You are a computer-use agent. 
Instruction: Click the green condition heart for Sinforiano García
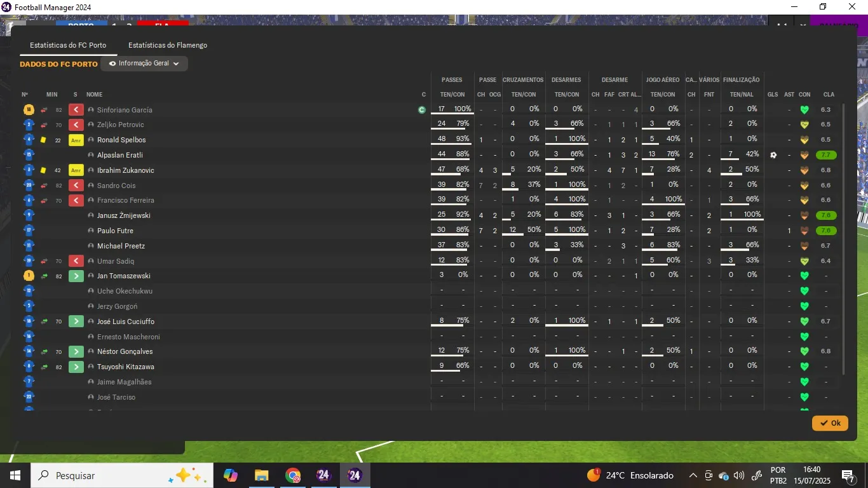804,110
